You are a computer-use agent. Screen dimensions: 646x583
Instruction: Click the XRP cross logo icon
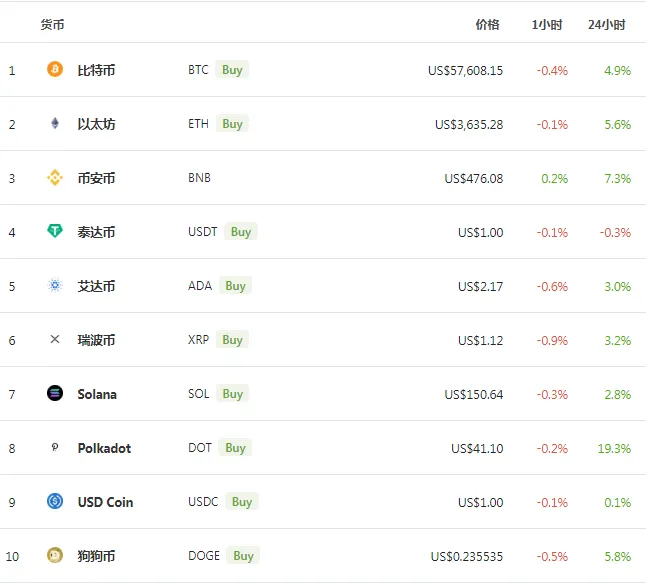coord(55,339)
